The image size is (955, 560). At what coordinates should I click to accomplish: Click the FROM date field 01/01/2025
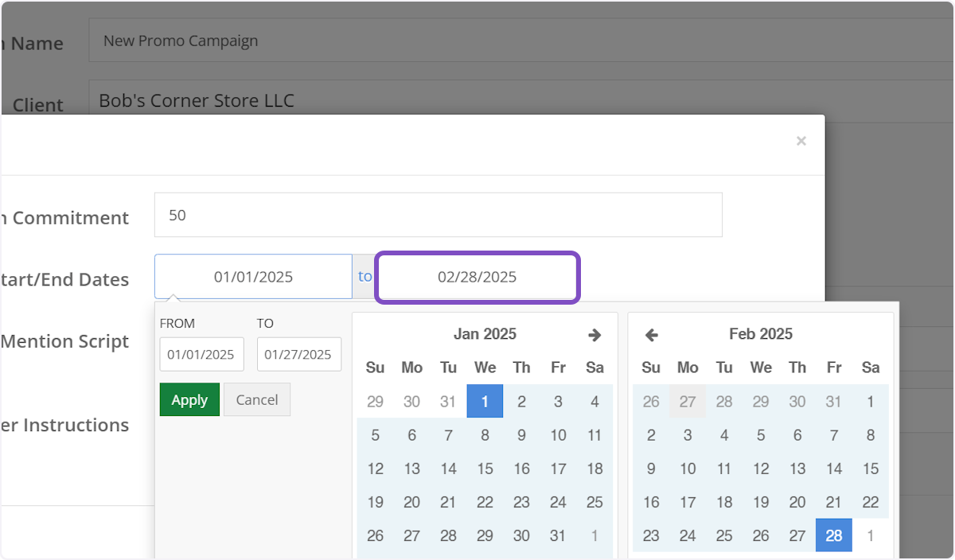tap(201, 355)
